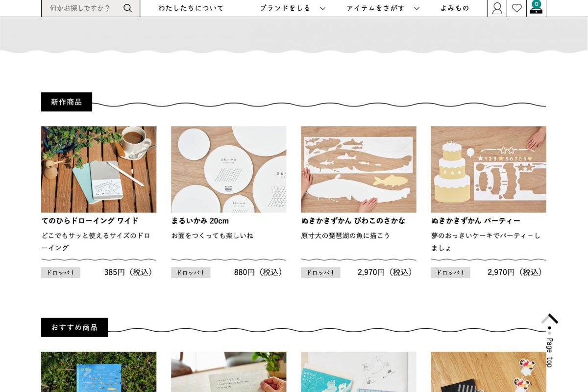Click title まるいかみ 20cm
This screenshot has width=588, height=392.
coord(200,221)
